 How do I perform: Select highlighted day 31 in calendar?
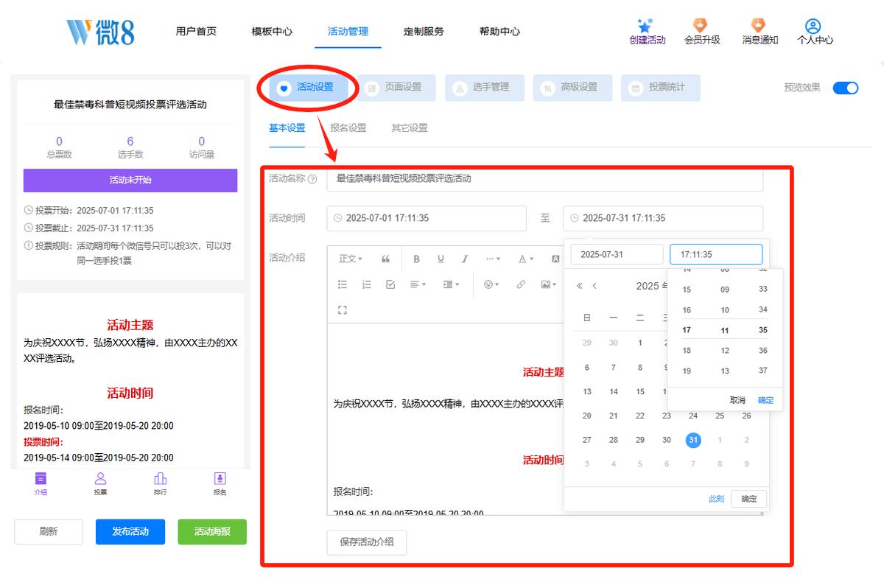(693, 440)
